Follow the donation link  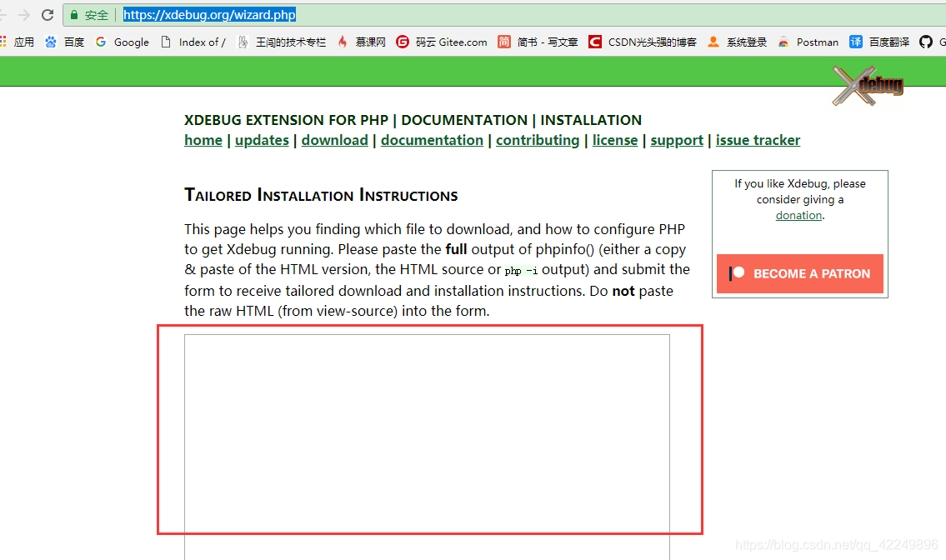click(x=798, y=216)
